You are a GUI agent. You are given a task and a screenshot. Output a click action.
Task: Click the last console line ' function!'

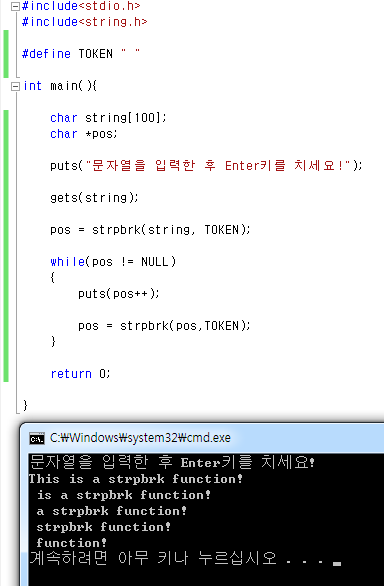pyautogui.click(x=71, y=542)
